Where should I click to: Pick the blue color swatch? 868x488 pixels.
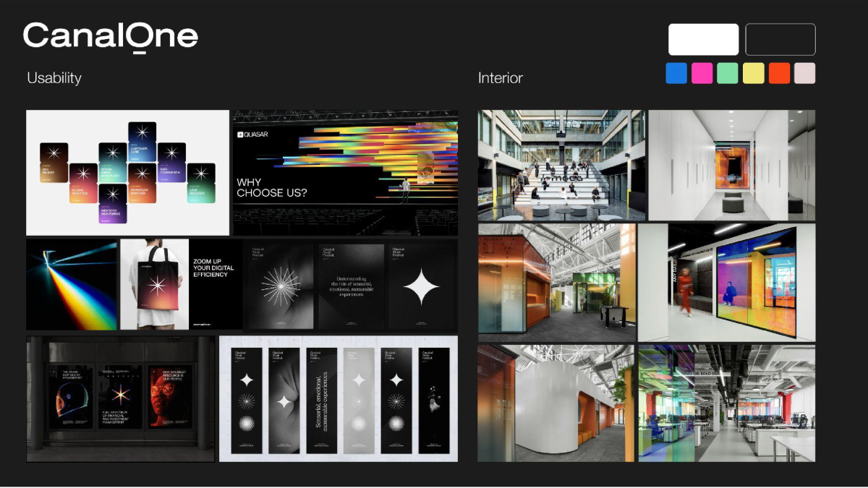pos(676,73)
